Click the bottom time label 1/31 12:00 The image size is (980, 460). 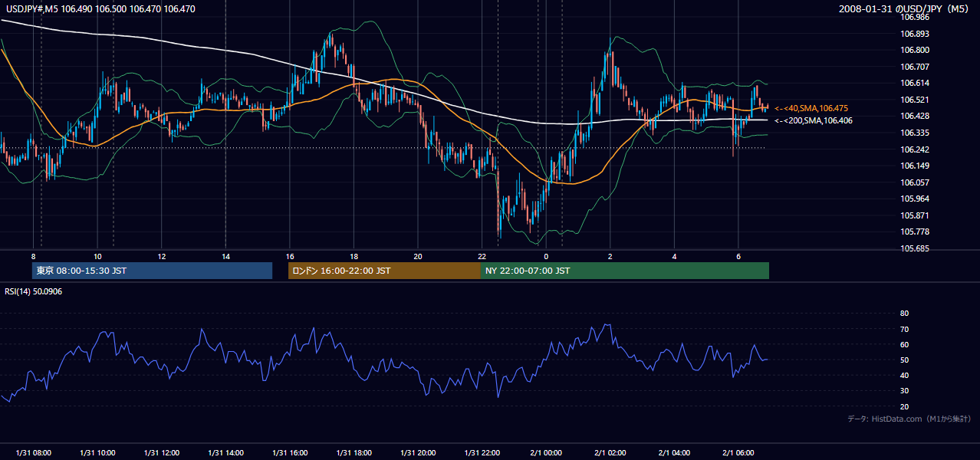161,452
